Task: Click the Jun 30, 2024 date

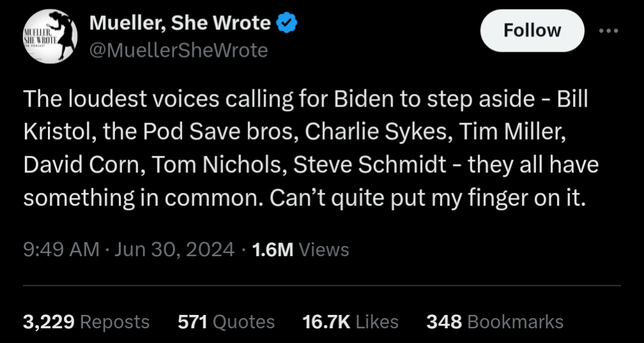Action: [175, 250]
